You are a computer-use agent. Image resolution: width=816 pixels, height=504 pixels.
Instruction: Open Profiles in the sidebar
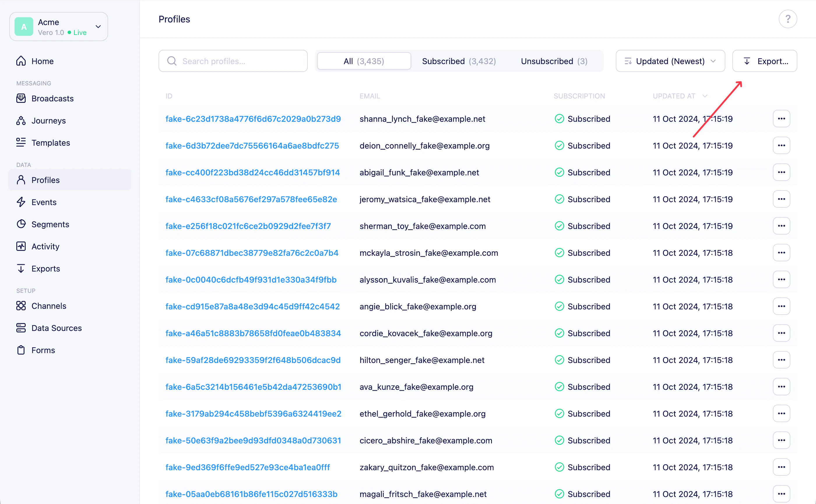pos(70,180)
